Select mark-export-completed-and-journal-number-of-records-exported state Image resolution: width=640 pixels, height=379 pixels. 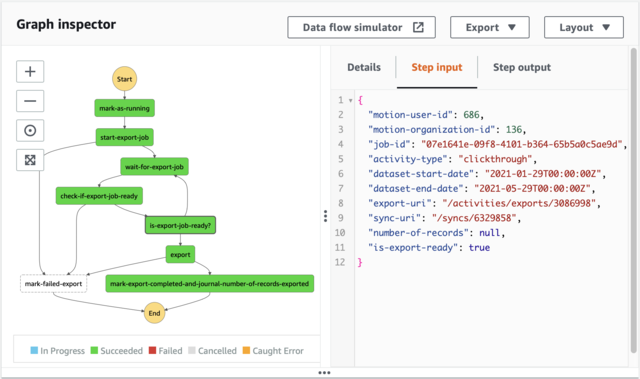210,284
